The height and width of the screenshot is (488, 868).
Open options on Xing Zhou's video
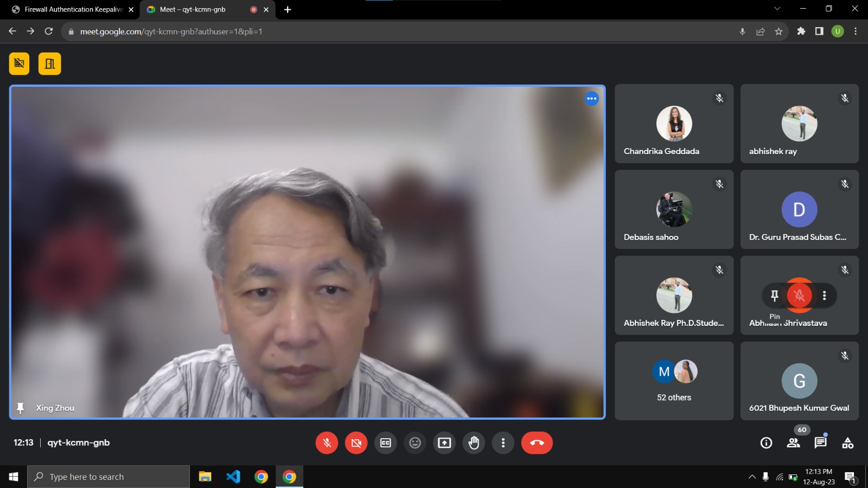click(x=591, y=99)
